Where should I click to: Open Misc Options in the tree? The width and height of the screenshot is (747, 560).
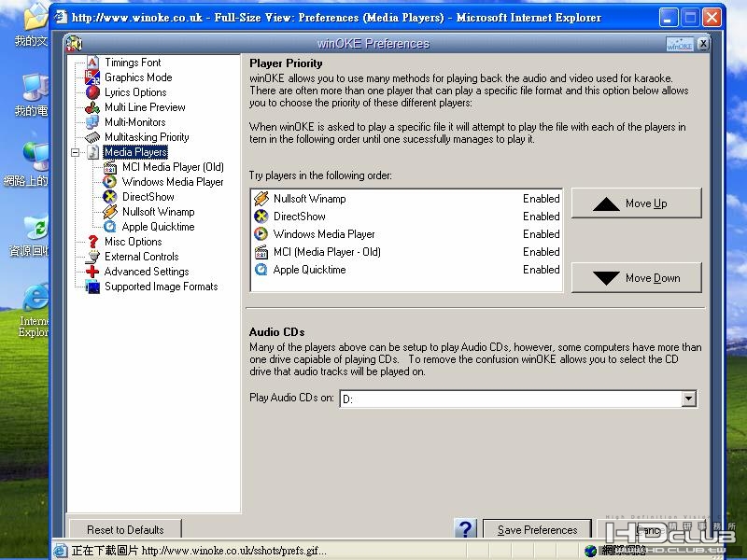[133, 242]
